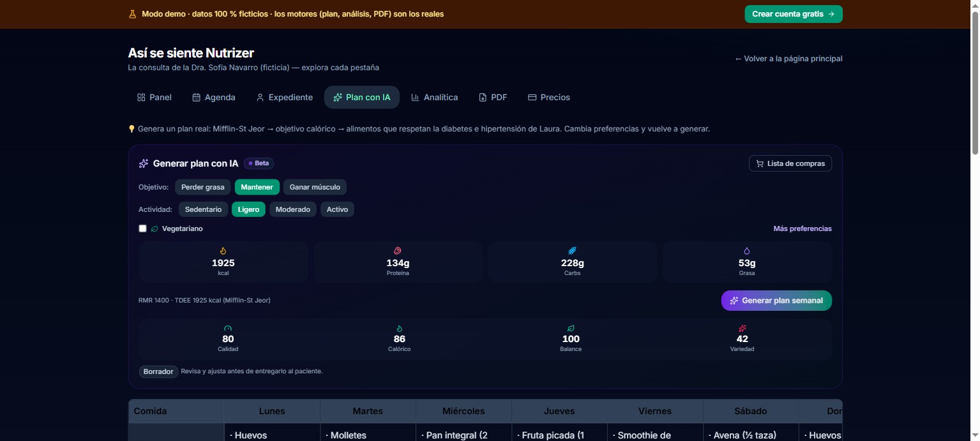
Task: Click the Borrador status badge
Action: (x=158, y=371)
